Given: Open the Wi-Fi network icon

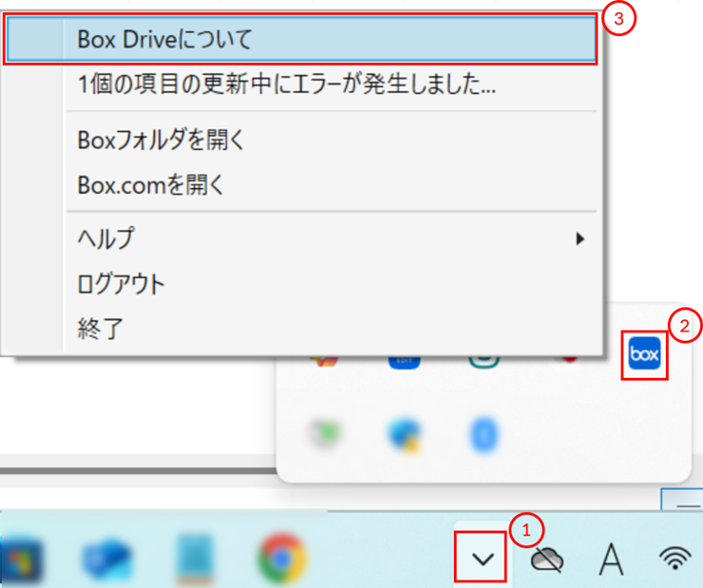Looking at the screenshot, I should click(x=674, y=560).
